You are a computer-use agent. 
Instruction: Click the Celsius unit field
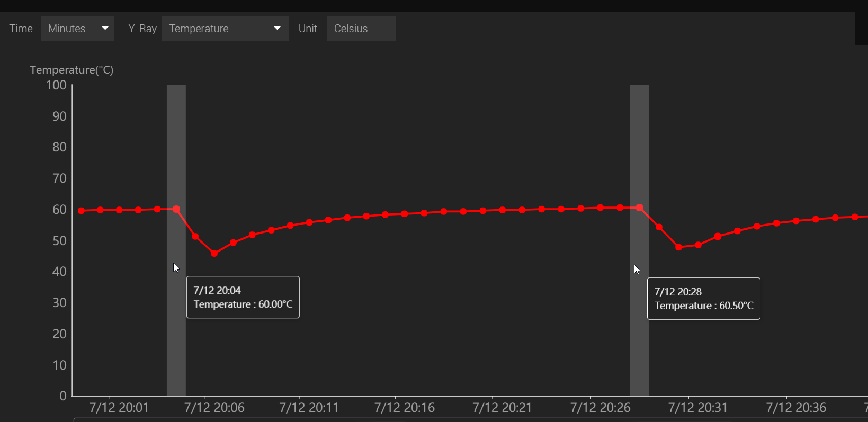point(361,29)
